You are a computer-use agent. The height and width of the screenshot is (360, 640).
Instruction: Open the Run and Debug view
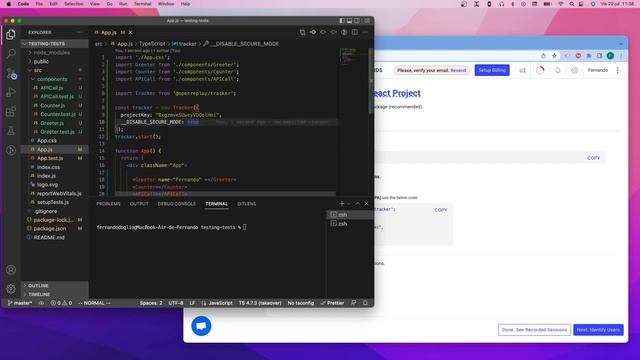(x=11, y=92)
